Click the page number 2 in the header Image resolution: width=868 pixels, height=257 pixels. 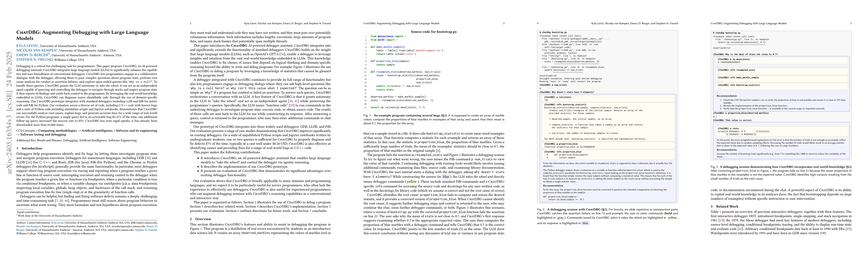191,24
